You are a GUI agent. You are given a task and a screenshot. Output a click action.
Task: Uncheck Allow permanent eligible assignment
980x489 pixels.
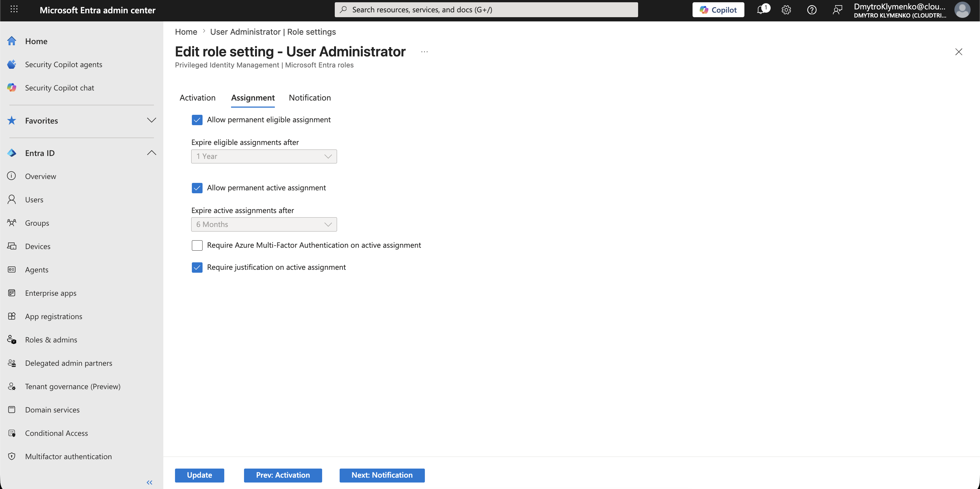pos(197,120)
